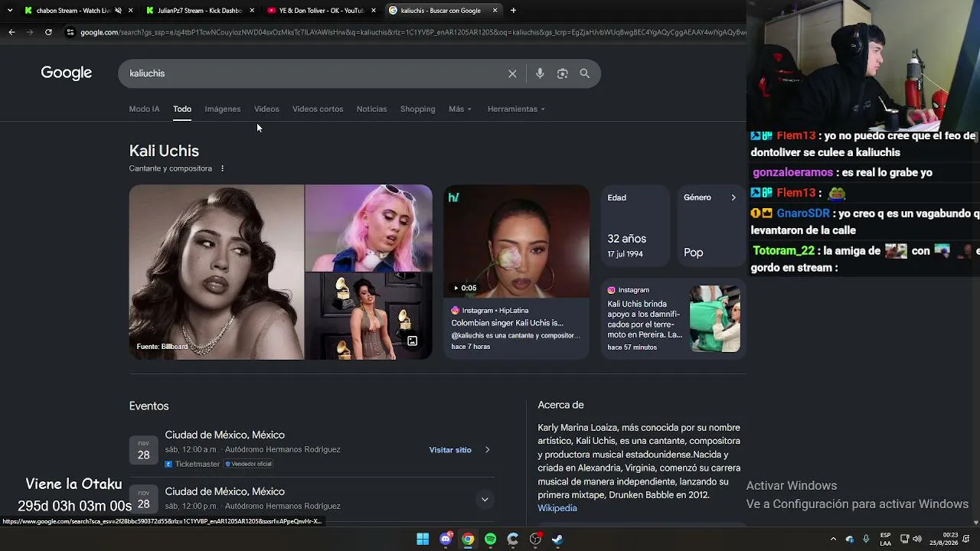This screenshot has height=551, width=980.
Task: Open the Herramientas dropdown
Action: click(x=516, y=109)
